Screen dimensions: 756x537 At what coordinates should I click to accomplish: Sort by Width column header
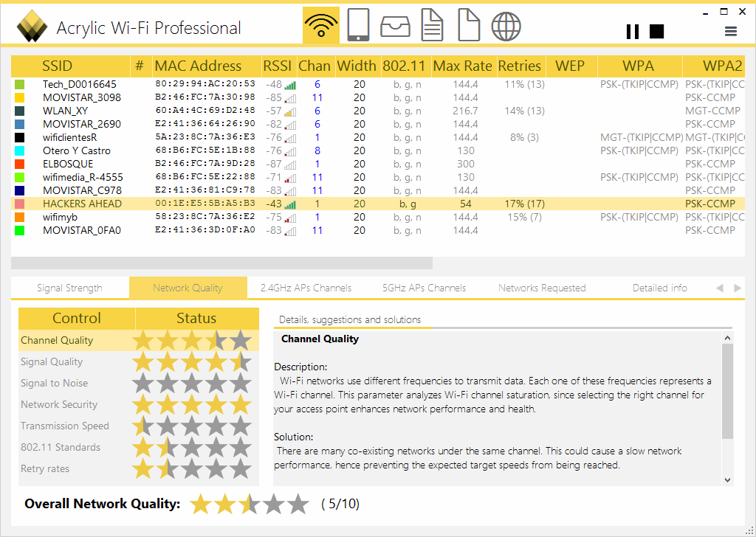point(357,66)
